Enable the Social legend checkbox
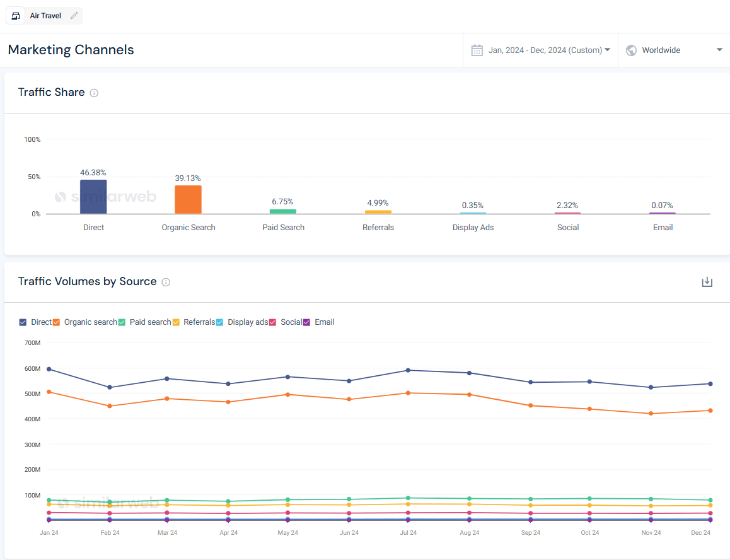This screenshot has width=730, height=560. pos(272,322)
